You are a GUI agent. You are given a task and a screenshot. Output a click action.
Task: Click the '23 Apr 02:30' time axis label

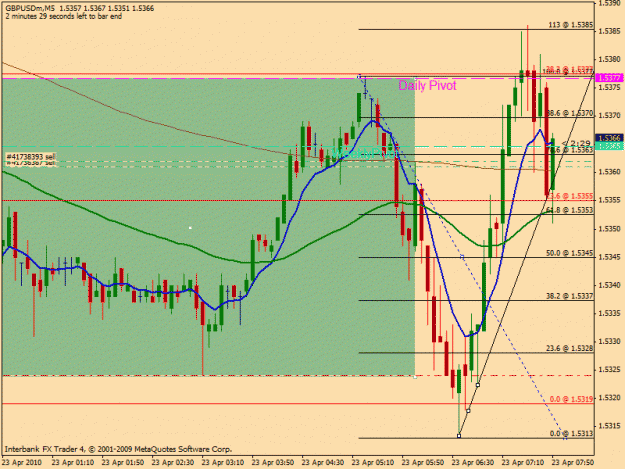[173, 463]
